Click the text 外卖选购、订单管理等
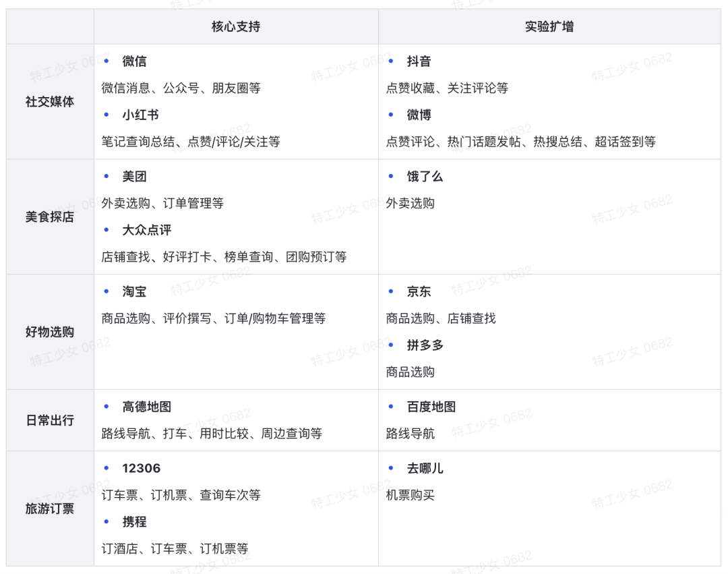 pos(162,204)
